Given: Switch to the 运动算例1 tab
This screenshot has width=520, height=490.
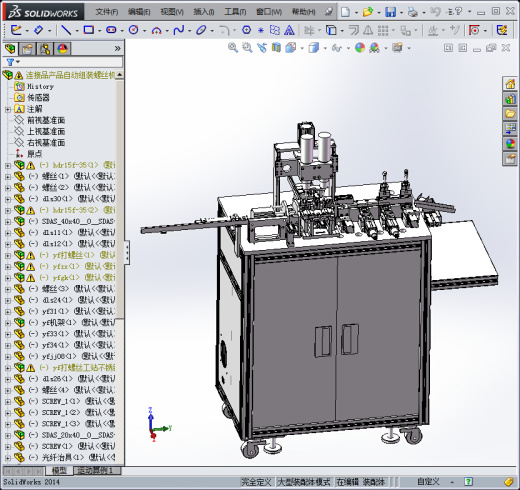Looking at the screenshot, I should [95, 471].
